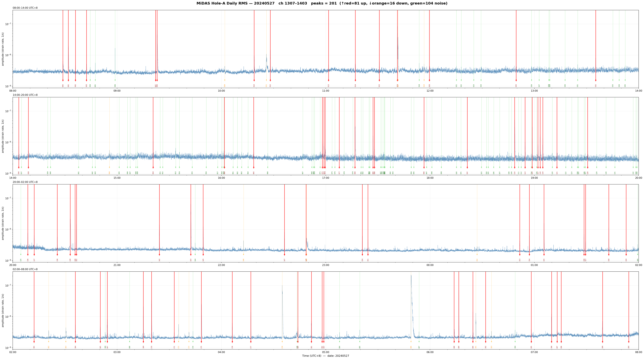The height and width of the screenshot is (359, 644).
Task: Click the orange peak label "162"
Action: point(49,347)
